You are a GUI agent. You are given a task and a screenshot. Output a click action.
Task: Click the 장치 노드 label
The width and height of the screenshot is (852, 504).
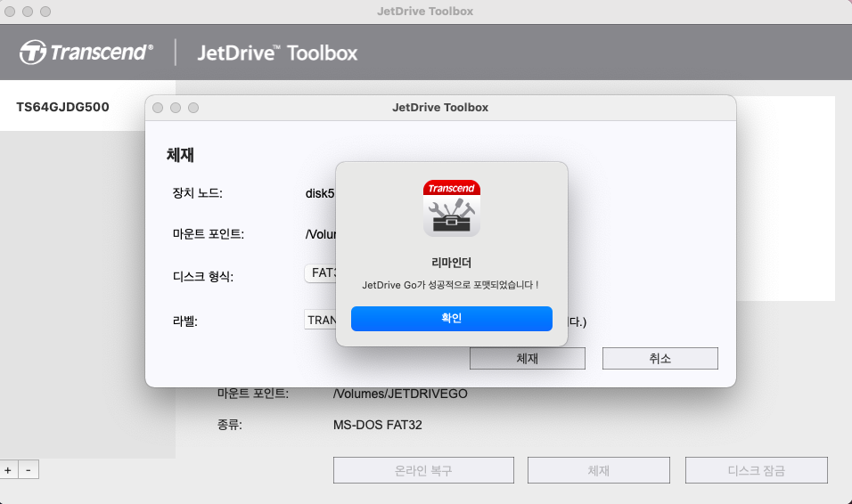197,193
